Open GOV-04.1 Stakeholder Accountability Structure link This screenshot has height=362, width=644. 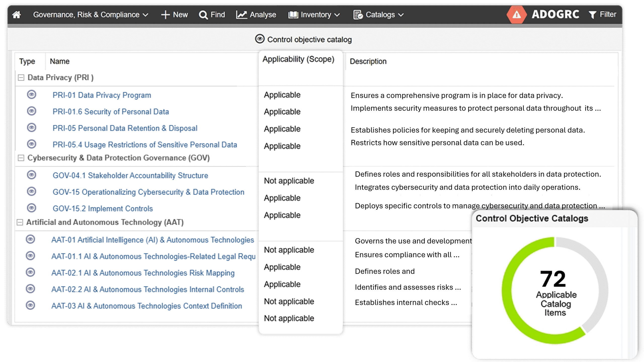tap(130, 175)
